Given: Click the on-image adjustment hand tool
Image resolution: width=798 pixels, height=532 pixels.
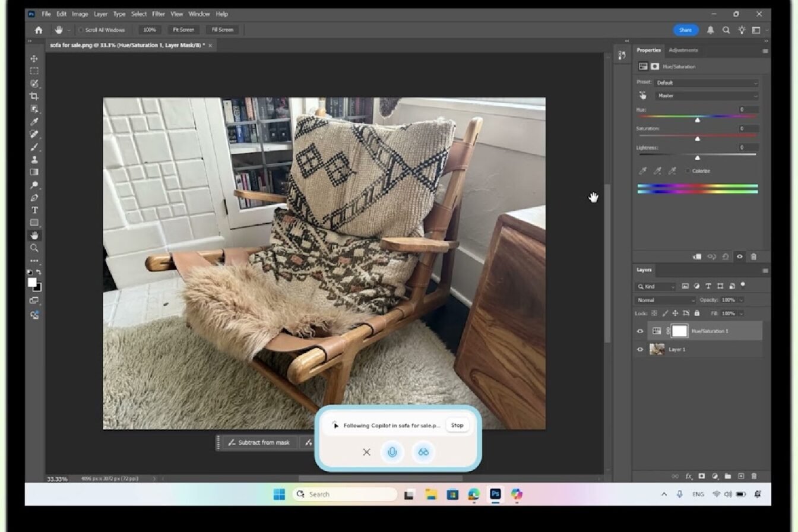Looking at the screenshot, I should [x=642, y=96].
